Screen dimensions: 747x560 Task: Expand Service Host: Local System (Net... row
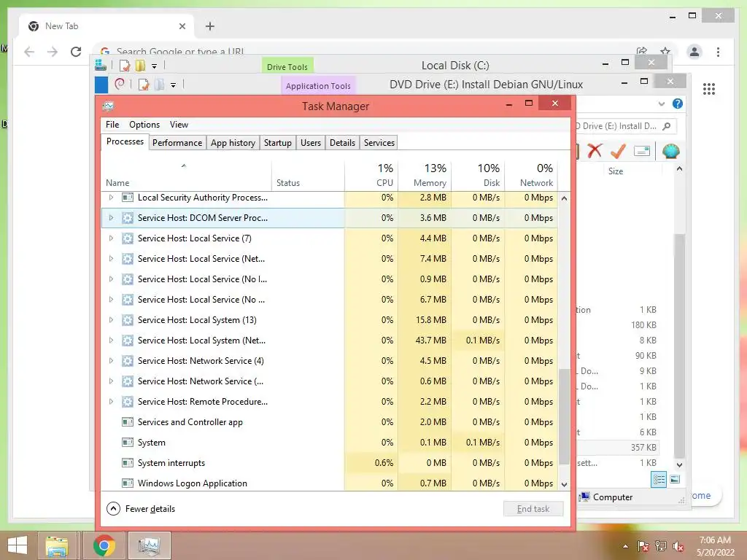point(111,341)
